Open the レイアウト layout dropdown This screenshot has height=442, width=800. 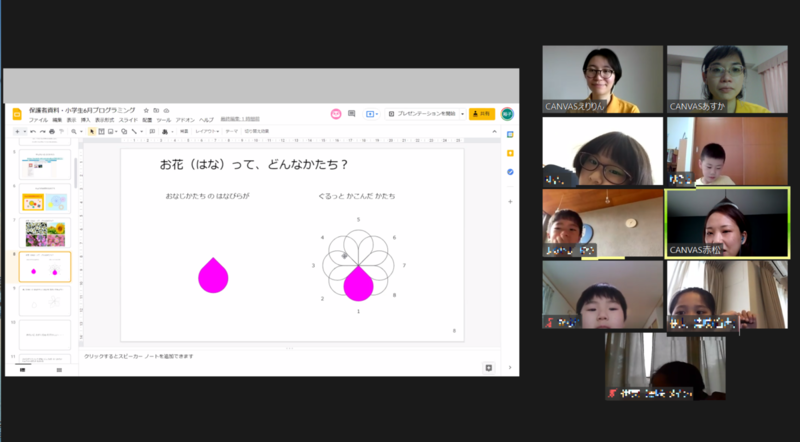click(x=207, y=131)
